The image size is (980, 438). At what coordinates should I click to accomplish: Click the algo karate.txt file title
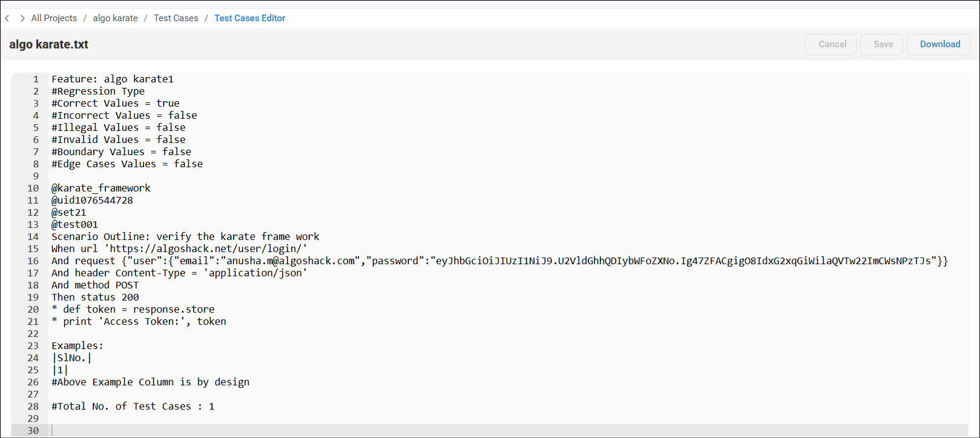49,44
